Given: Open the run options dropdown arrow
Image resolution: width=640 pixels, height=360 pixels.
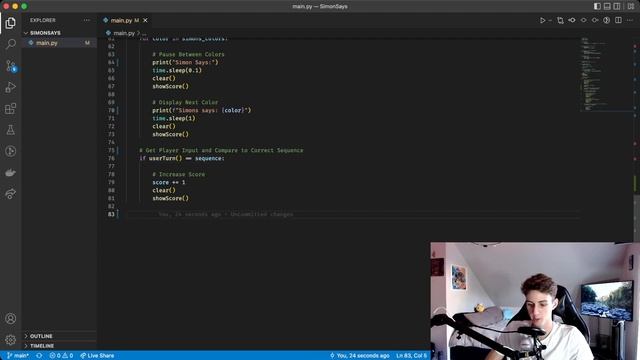Looking at the screenshot, I should point(550,20).
